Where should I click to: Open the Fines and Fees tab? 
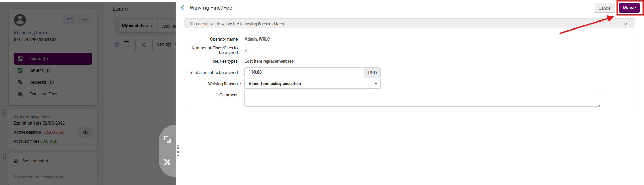[x=43, y=94]
